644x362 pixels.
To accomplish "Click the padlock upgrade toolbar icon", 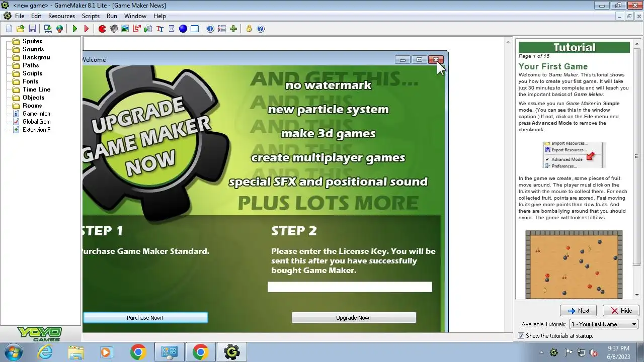I will coord(249,29).
